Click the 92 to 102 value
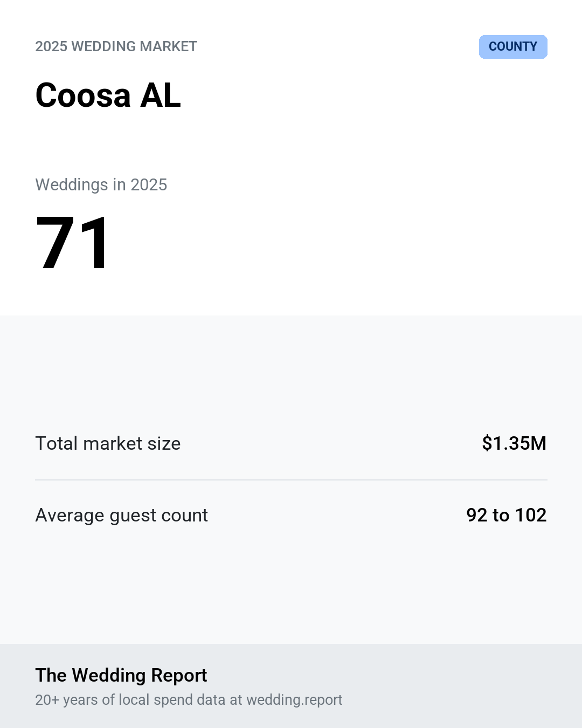 pyautogui.click(x=507, y=515)
